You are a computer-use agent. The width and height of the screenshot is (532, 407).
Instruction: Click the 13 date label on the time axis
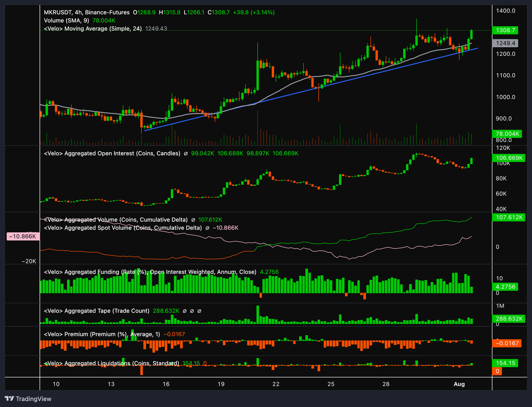[x=111, y=384]
